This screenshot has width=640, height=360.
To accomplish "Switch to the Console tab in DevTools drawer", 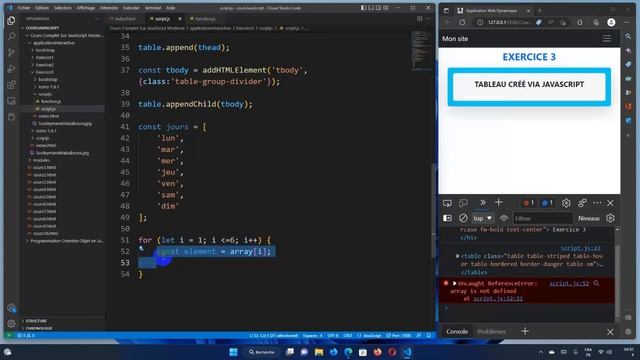I will (x=457, y=331).
